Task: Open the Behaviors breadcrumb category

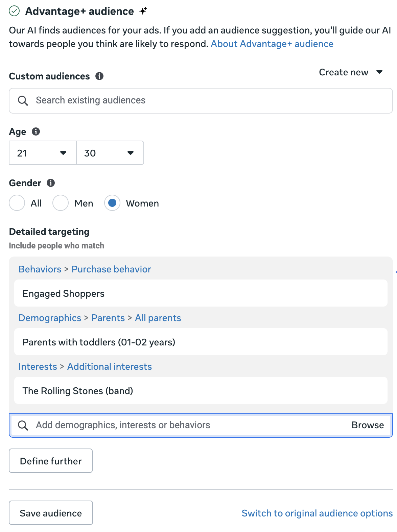Action: tap(40, 269)
